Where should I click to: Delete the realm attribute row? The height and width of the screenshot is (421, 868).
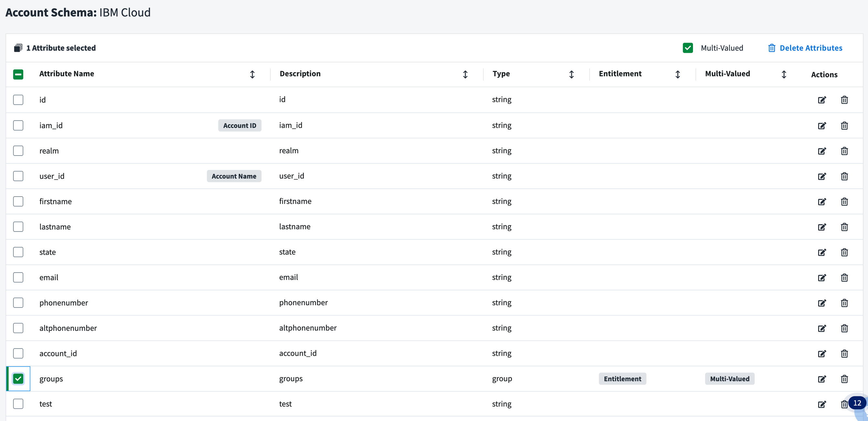844,151
